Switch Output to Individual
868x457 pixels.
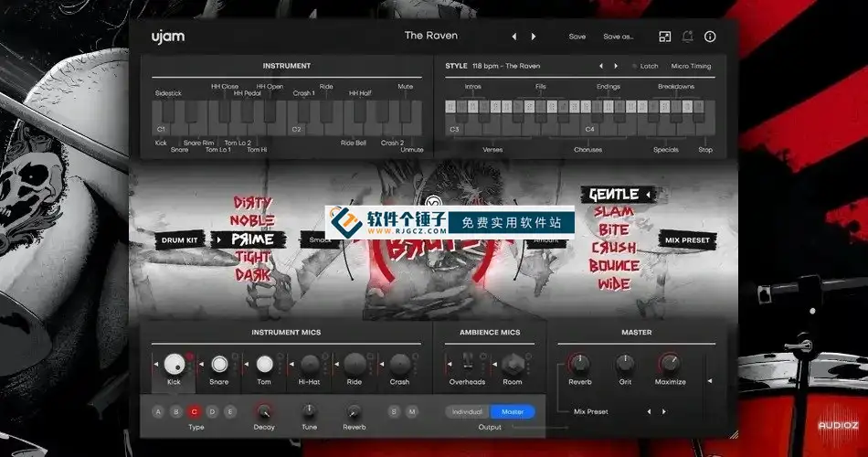pos(467,411)
